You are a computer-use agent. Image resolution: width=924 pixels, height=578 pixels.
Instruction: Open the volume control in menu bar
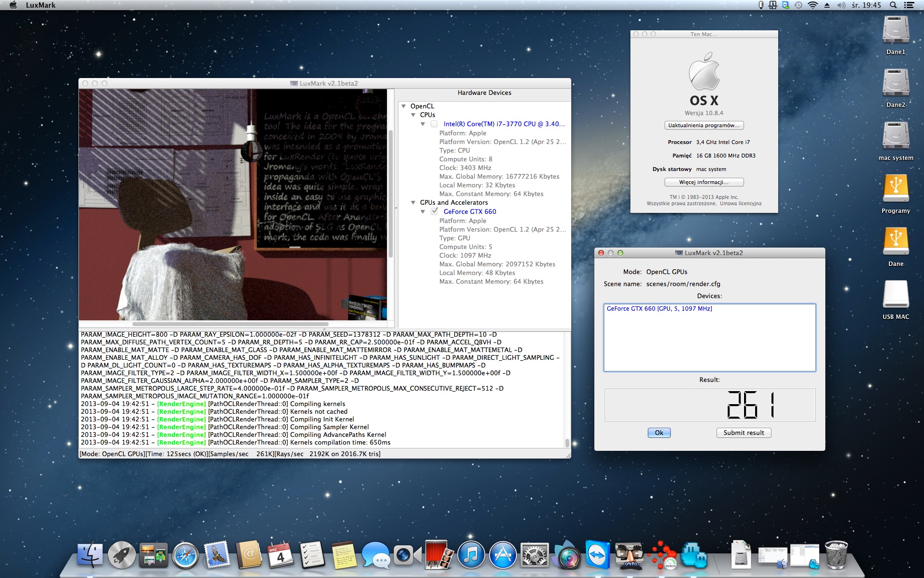(841, 5)
